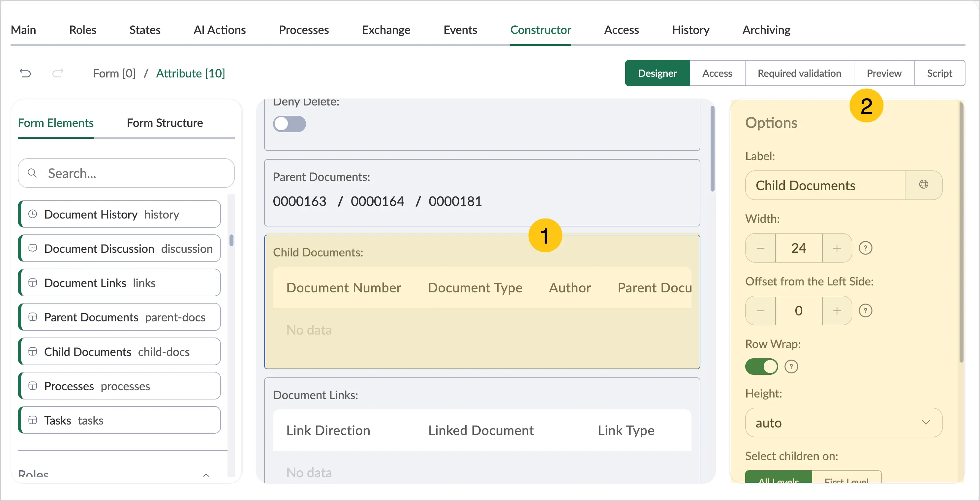
Task: Open Required validation mode
Action: click(x=799, y=73)
